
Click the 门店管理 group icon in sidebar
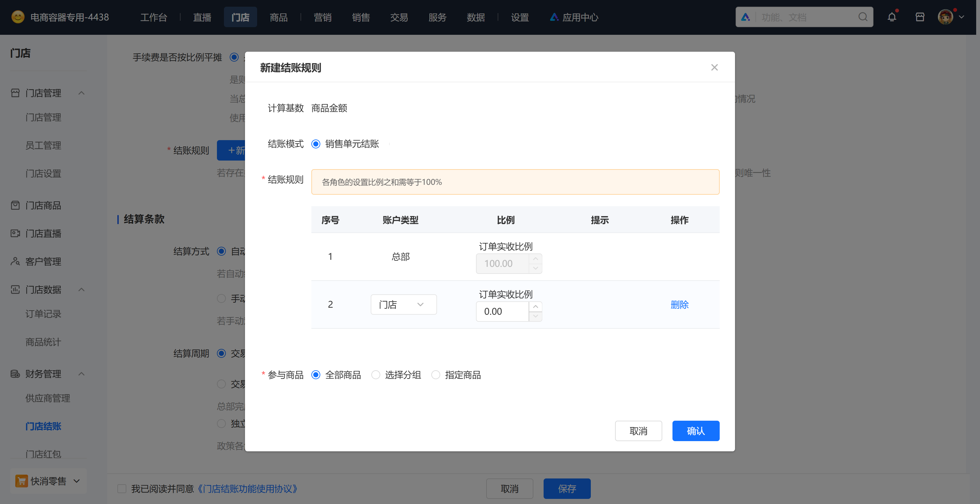coord(15,93)
